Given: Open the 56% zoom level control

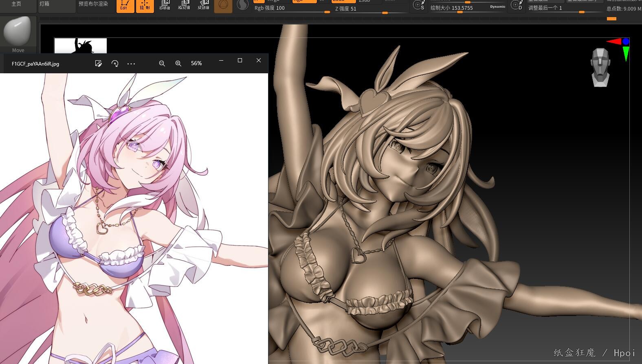Looking at the screenshot, I should [x=196, y=64].
